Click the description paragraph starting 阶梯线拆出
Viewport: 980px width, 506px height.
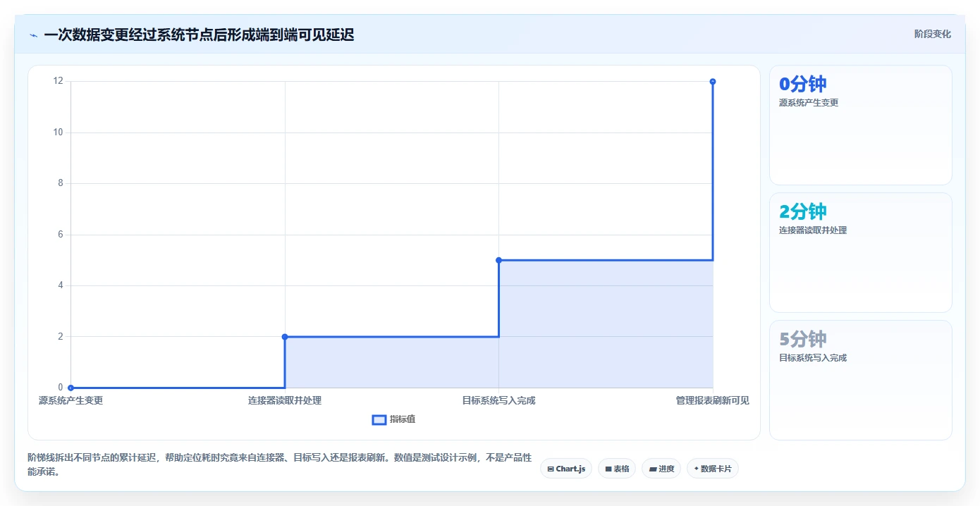(x=279, y=465)
